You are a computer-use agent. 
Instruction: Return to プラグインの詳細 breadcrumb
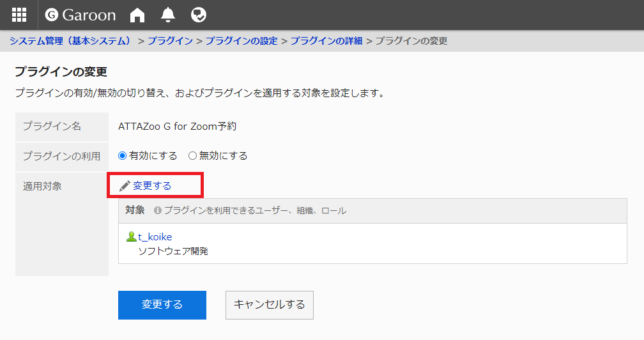point(326,41)
